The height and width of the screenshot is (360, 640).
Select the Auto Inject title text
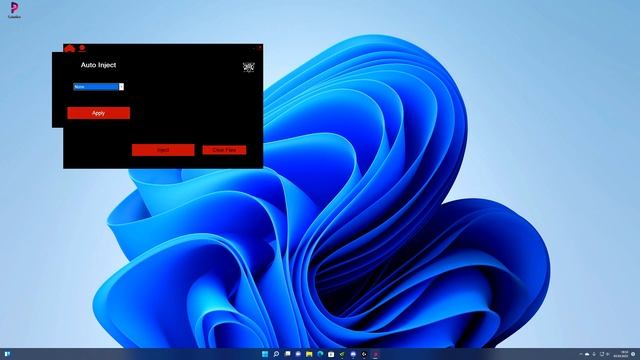(98, 65)
